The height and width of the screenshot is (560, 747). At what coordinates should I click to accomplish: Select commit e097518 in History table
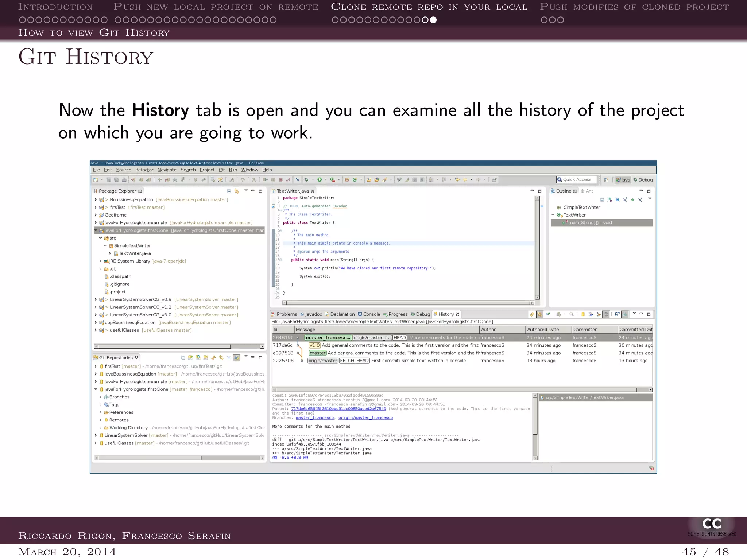pyautogui.click(x=462, y=353)
